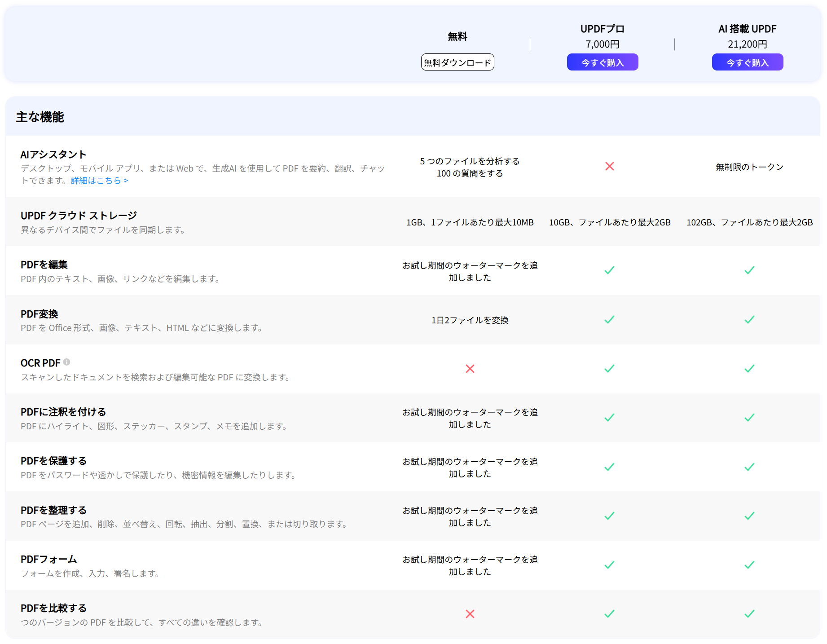This screenshot has width=827, height=644.
Task: Click the PDF変換 feature title
Action: [40, 314]
